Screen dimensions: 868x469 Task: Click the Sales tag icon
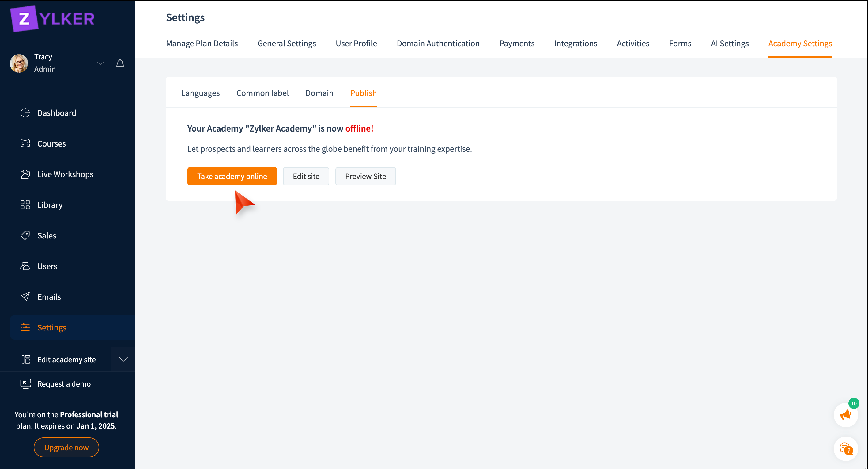pos(25,235)
